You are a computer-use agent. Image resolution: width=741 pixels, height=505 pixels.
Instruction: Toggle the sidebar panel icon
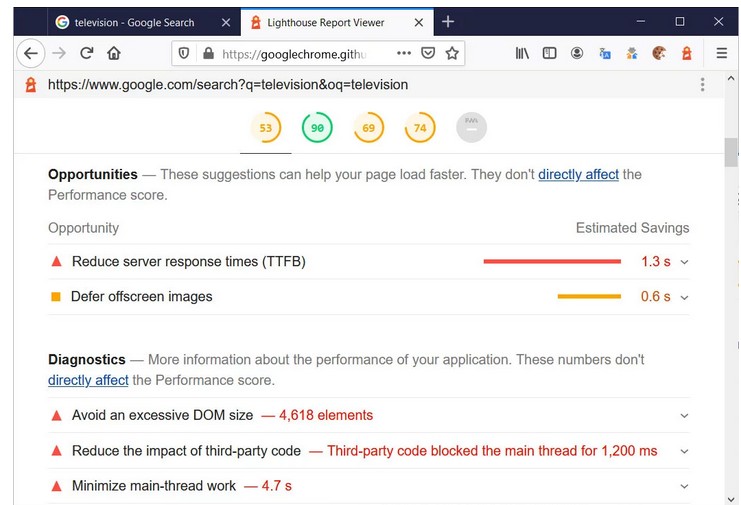pyautogui.click(x=550, y=53)
